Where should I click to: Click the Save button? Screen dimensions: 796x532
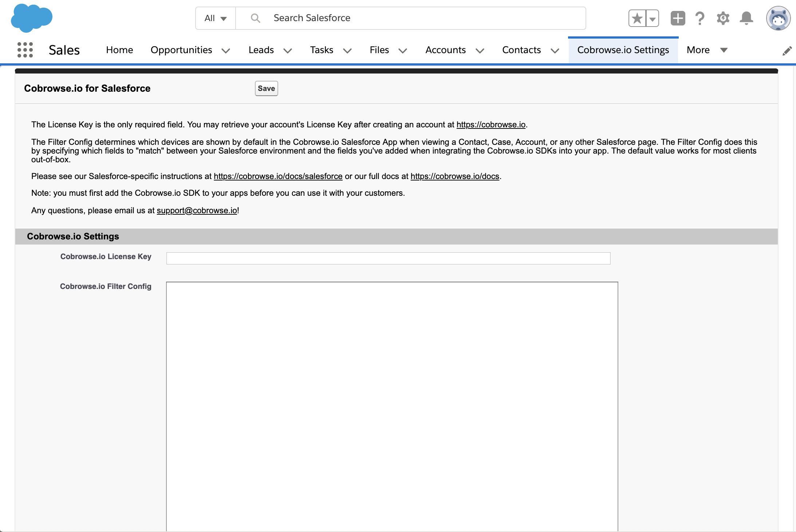[266, 88]
